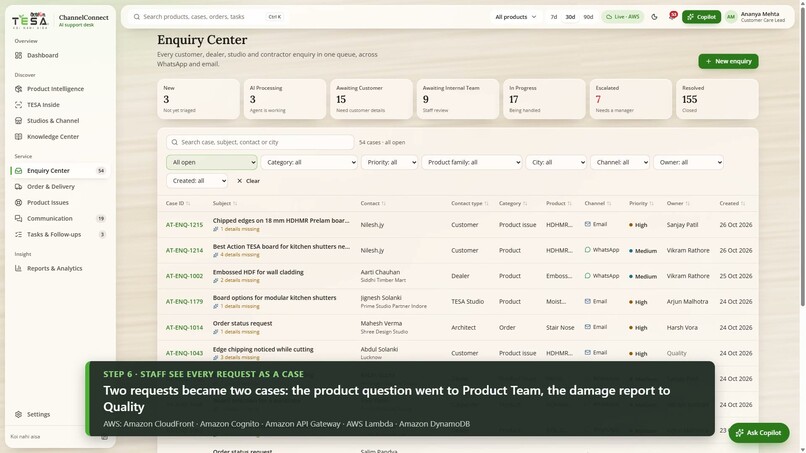Click owner "Arjun Malhotra" cell
The image size is (806, 453).
pyautogui.click(x=687, y=301)
